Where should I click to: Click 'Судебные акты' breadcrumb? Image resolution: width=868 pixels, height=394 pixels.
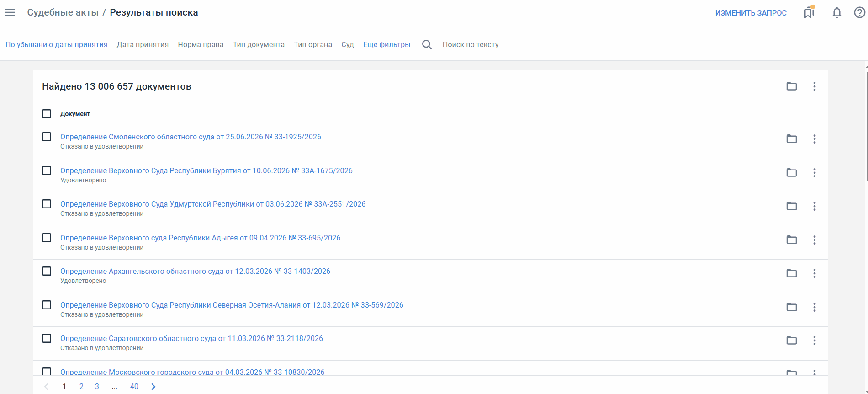pos(63,13)
